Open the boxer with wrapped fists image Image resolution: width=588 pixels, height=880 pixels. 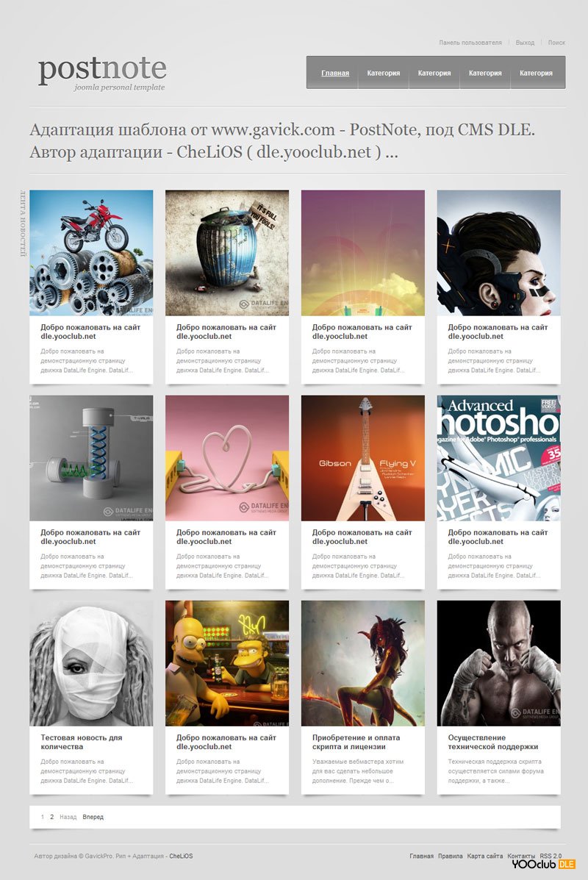click(x=499, y=663)
